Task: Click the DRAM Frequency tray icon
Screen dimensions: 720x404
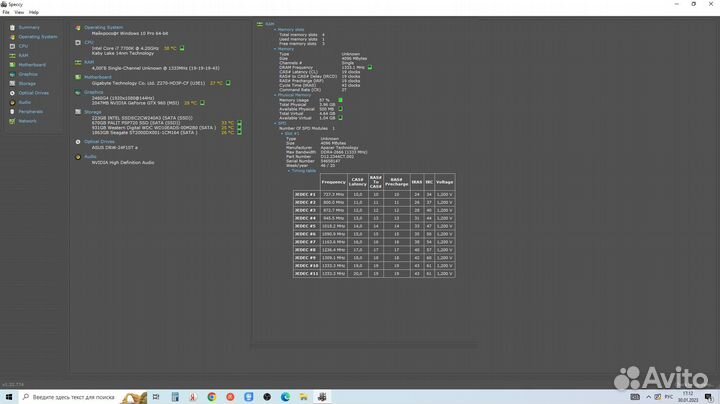Action: [x=370, y=67]
